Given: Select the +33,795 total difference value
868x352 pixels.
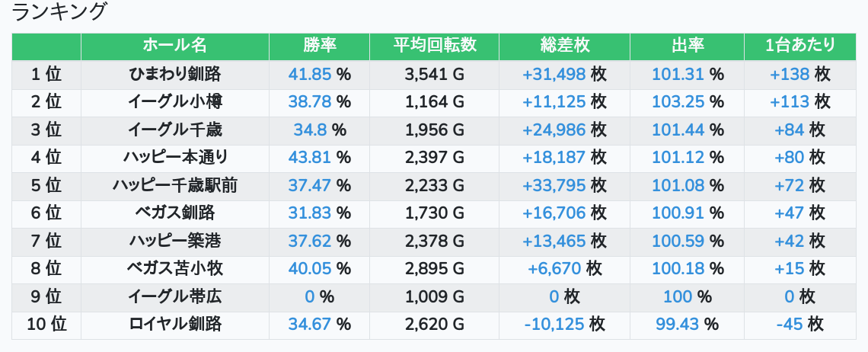Looking at the screenshot, I should coord(554,185).
